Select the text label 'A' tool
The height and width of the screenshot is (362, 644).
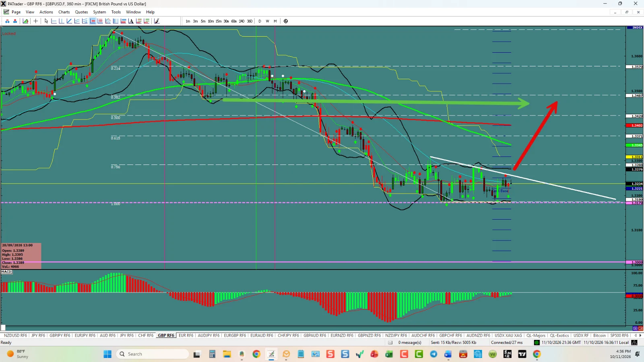coord(131,21)
